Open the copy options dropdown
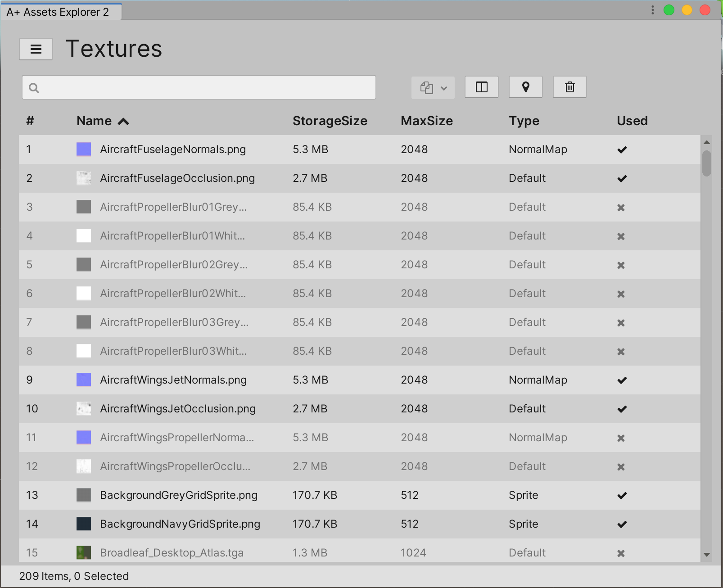This screenshot has width=723, height=588. pyautogui.click(x=433, y=87)
